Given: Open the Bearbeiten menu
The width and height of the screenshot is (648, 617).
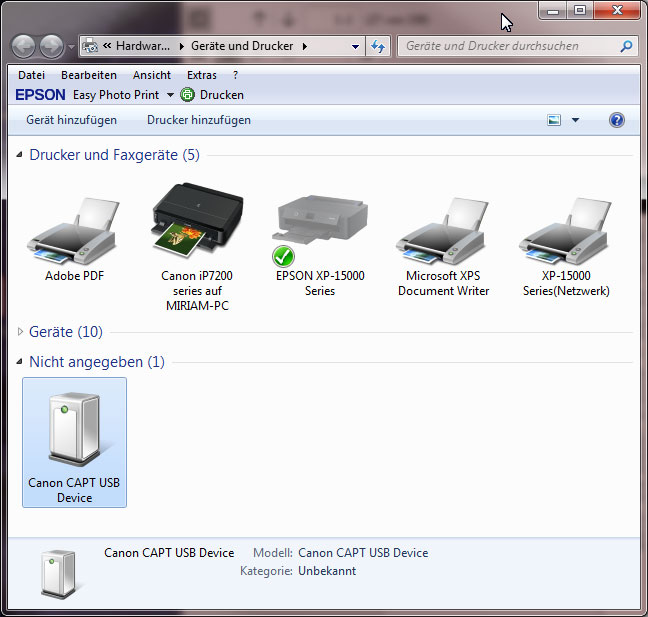Looking at the screenshot, I should (x=89, y=75).
